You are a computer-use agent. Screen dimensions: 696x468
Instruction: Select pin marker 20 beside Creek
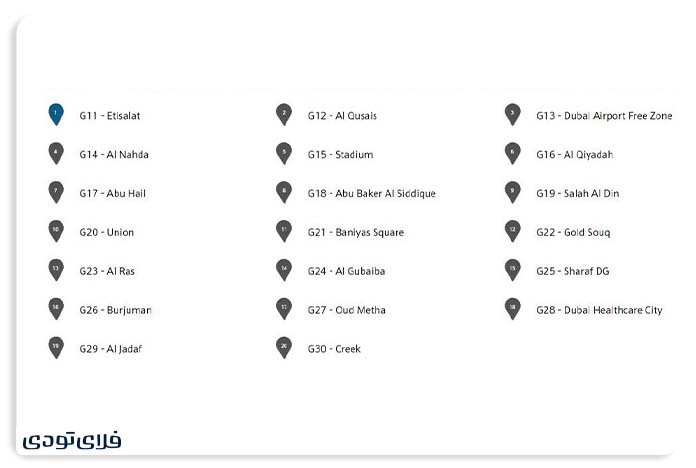pos(284,347)
